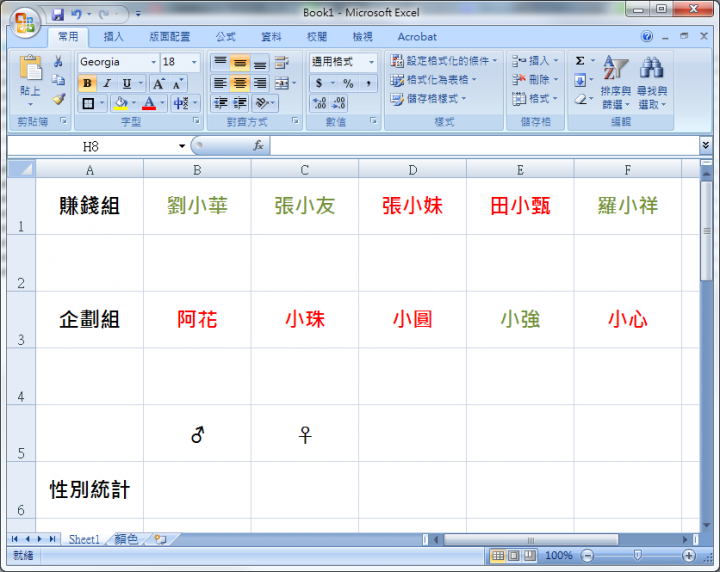Align text to bottom of cell

[259, 62]
